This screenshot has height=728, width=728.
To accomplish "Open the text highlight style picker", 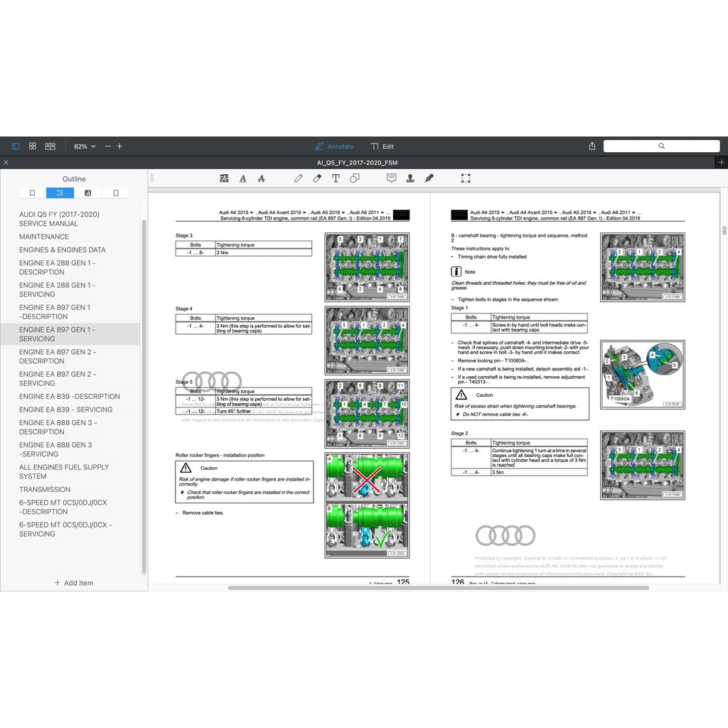I will tap(225, 178).
